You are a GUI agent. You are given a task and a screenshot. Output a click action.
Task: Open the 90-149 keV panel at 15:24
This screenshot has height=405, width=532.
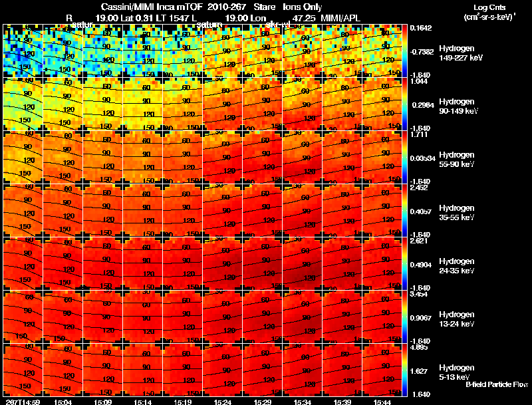coord(223,104)
